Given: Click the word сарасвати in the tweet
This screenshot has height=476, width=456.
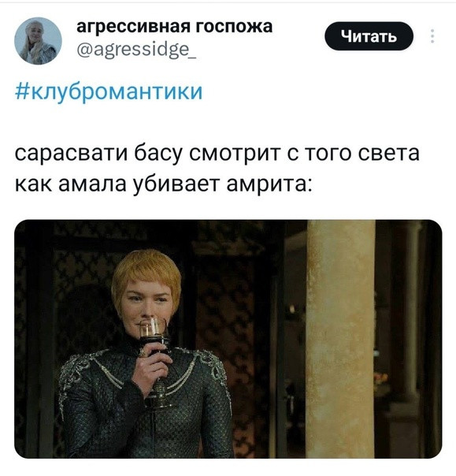Looking at the screenshot, I should [x=72, y=154].
